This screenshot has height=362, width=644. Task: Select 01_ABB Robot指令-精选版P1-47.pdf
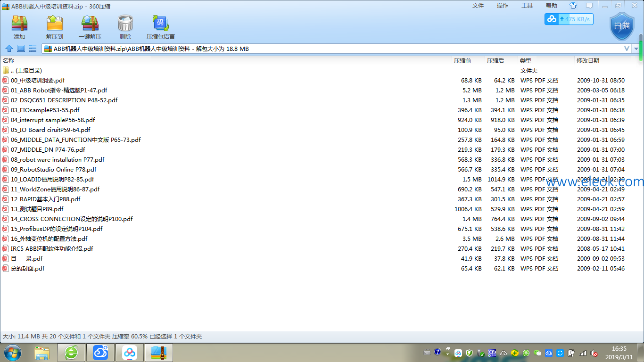point(59,90)
